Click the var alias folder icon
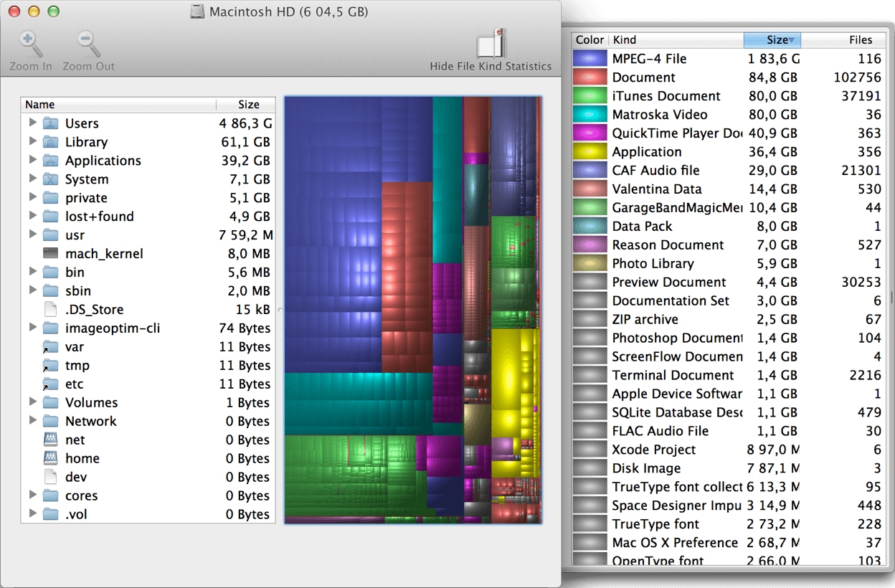This screenshot has height=588, width=895. pos(50,347)
